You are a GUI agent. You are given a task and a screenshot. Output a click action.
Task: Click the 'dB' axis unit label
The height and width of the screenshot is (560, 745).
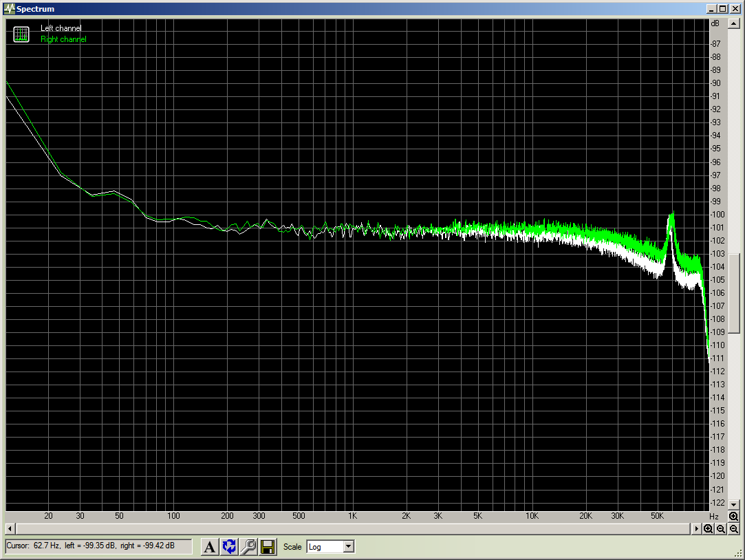click(715, 23)
